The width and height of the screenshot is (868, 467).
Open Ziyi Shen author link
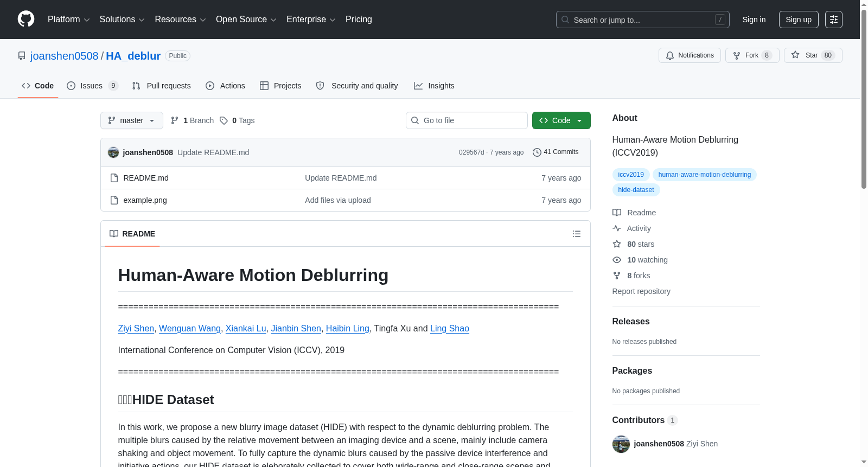[136, 329]
